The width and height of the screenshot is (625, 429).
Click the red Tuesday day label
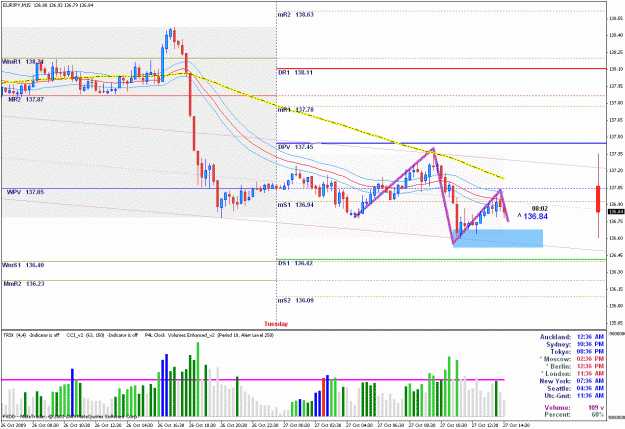pos(276,324)
